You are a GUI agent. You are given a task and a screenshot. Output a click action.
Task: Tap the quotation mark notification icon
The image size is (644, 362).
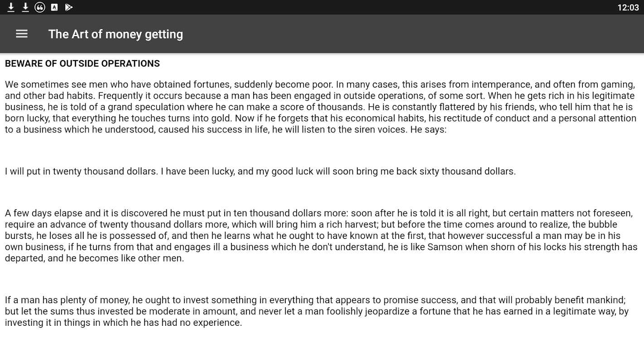(40, 7)
